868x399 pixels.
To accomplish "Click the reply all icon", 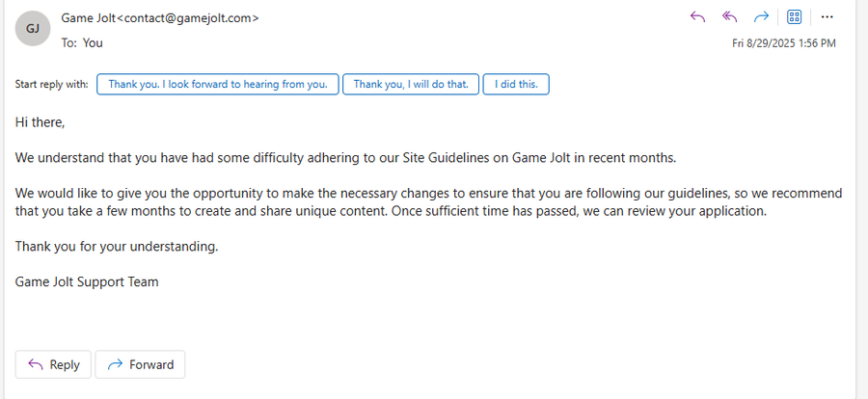I will coord(730,17).
